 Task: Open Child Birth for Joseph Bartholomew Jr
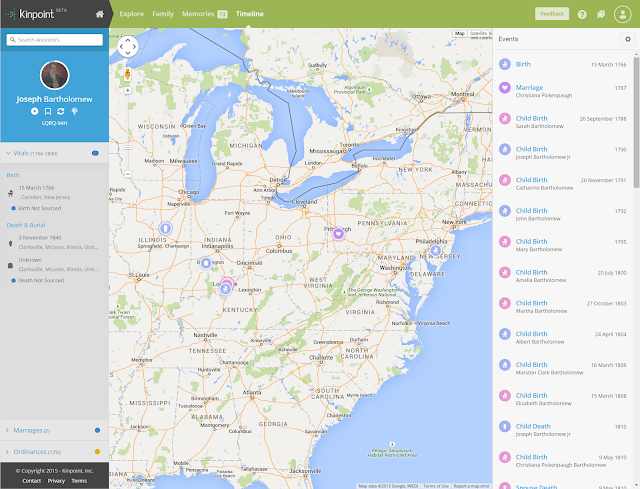coord(531,149)
